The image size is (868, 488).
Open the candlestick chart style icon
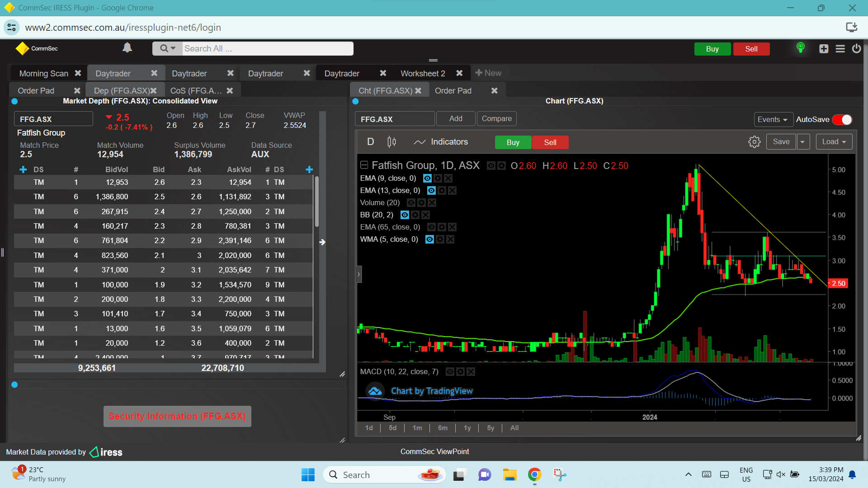(x=392, y=142)
